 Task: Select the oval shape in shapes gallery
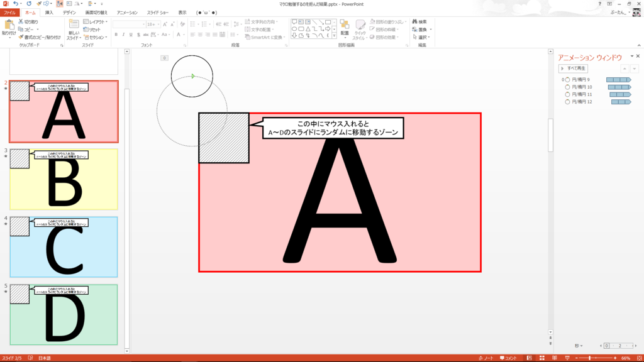click(x=294, y=29)
